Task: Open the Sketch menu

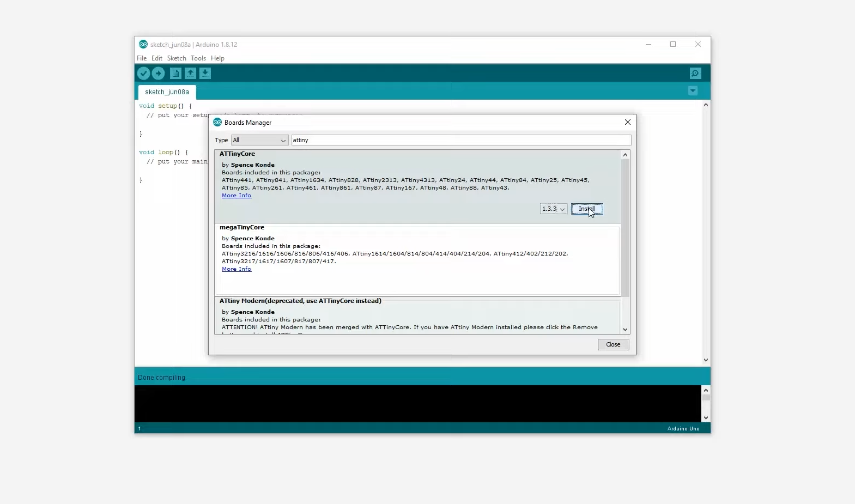Action: coord(177,58)
